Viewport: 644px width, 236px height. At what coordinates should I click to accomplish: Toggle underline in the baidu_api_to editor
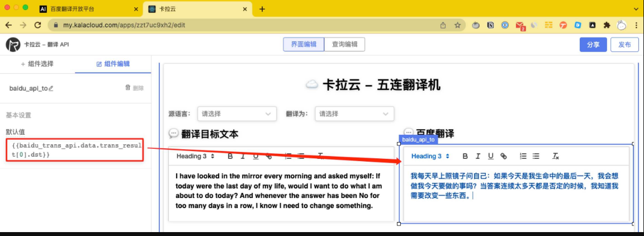pyautogui.click(x=491, y=156)
